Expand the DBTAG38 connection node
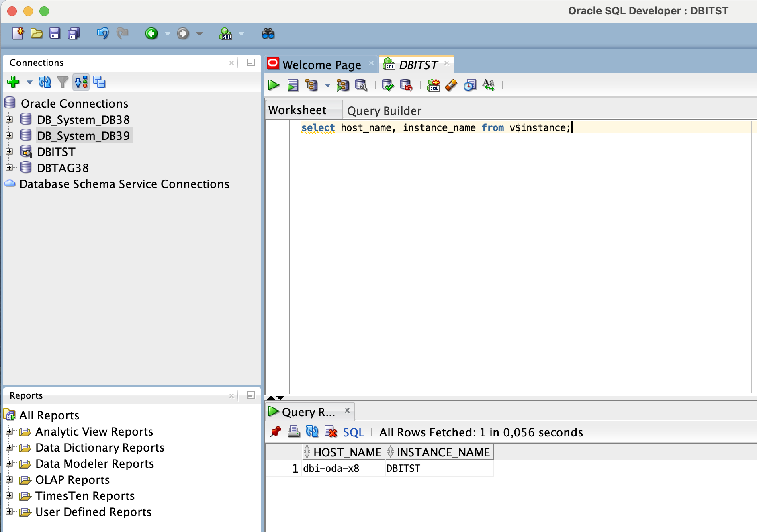 (x=9, y=168)
